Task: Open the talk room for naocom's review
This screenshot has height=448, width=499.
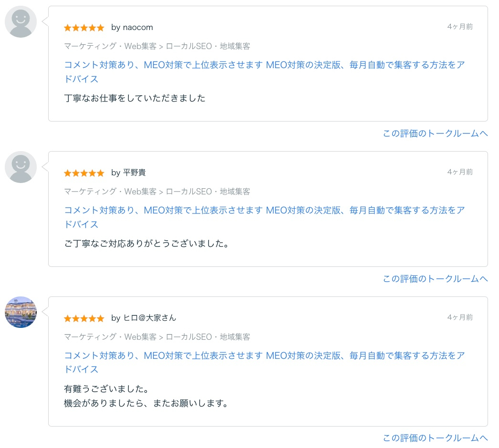Action: (x=435, y=134)
